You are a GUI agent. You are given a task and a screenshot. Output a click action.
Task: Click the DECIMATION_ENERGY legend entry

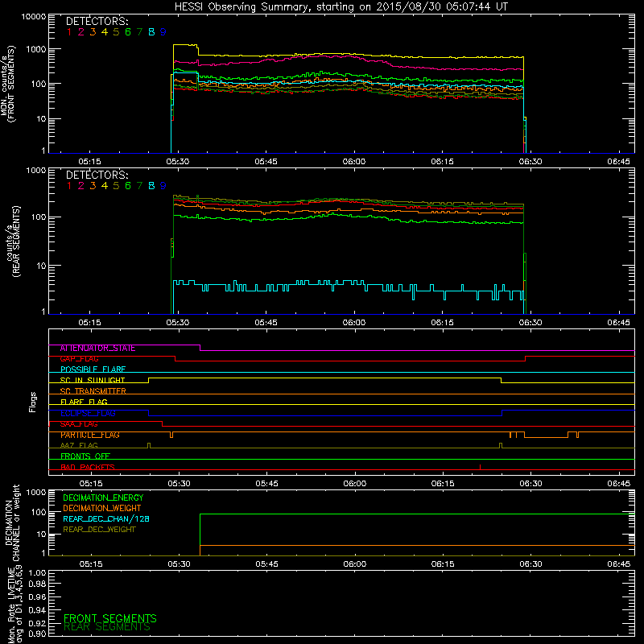point(103,497)
